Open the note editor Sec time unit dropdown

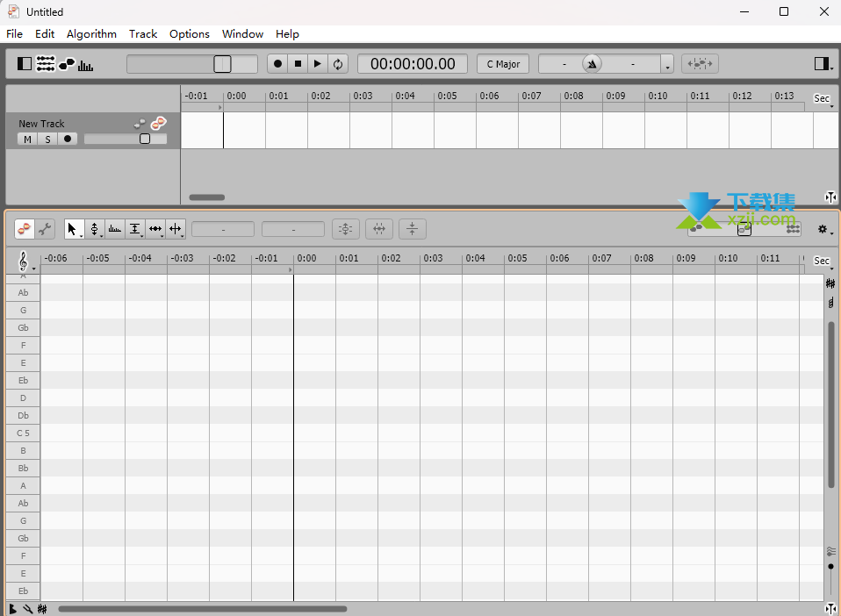[823, 261]
